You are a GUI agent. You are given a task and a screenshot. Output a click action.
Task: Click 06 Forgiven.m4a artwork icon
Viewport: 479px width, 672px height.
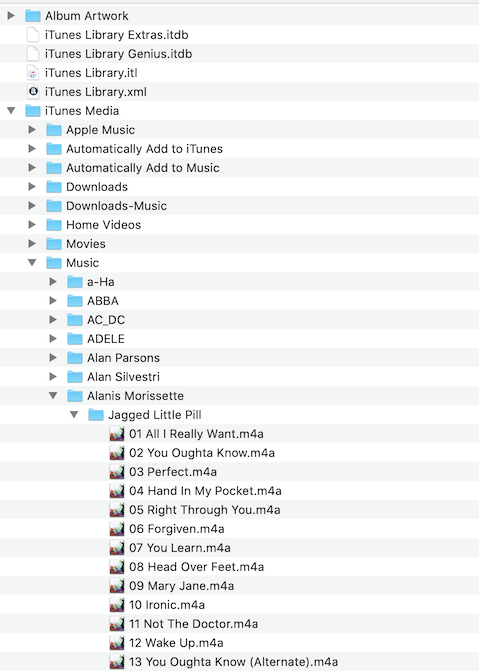(117, 529)
